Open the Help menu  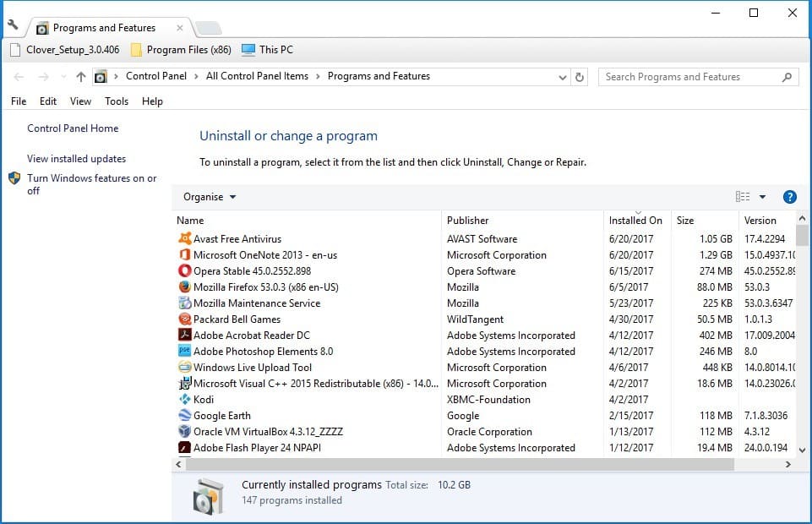click(152, 101)
